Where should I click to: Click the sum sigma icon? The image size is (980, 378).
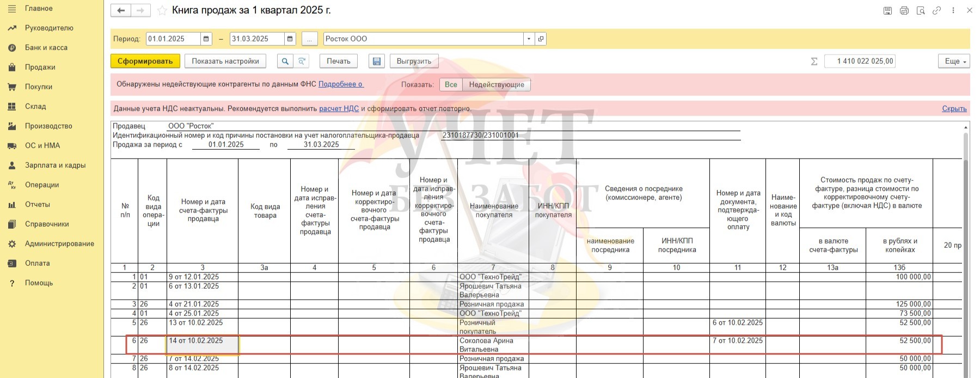coord(814,61)
